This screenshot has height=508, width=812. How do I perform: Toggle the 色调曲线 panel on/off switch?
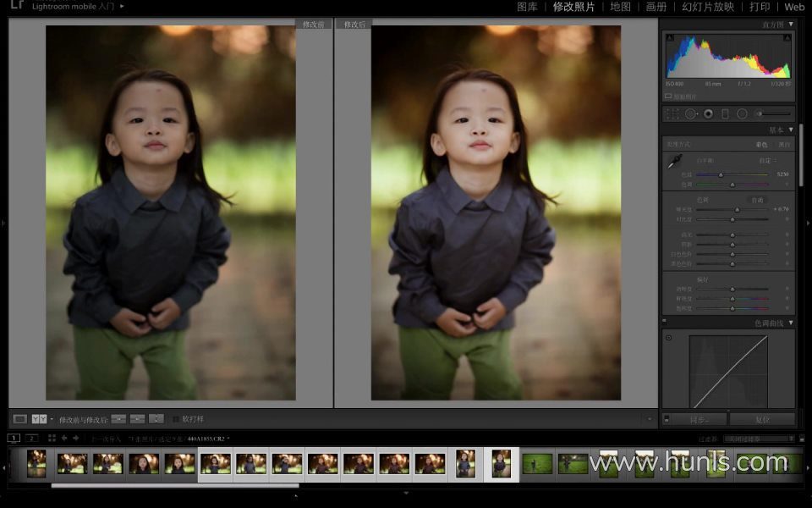tap(666, 323)
